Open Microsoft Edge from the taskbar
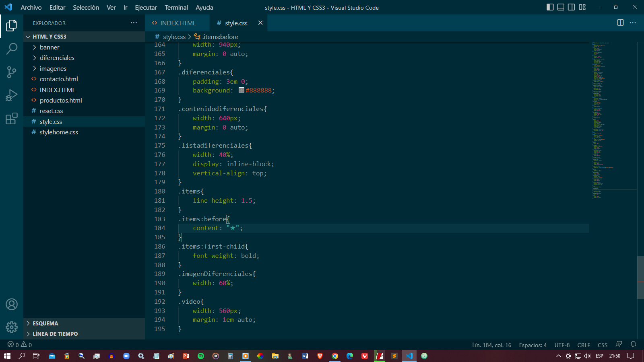The image size is (644, 362). 350,356
